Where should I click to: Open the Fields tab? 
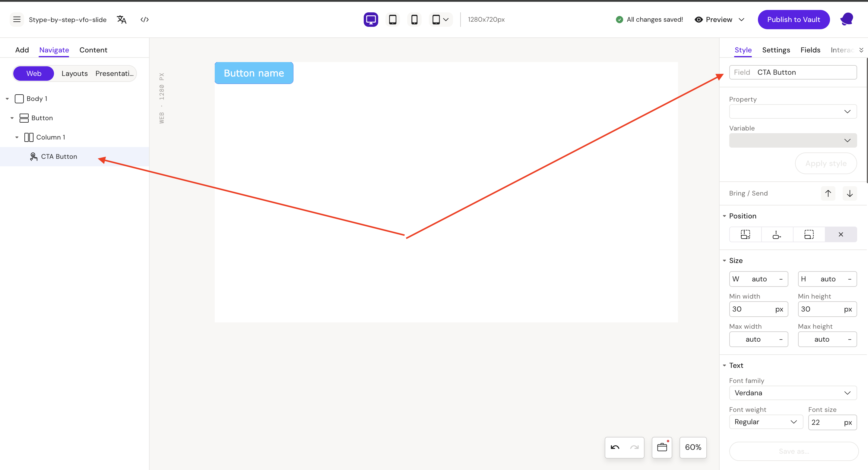(810, 50)
